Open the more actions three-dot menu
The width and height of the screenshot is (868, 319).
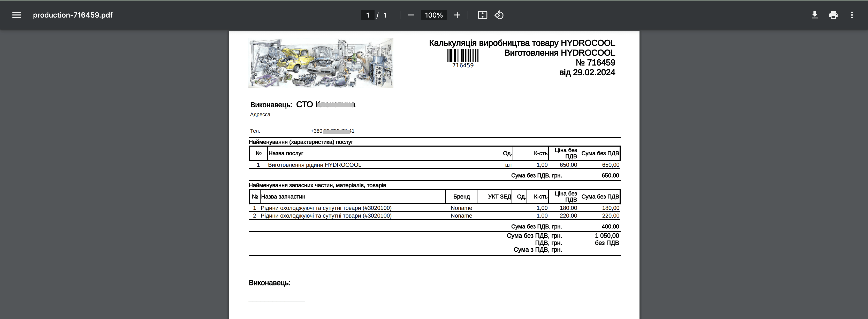[852, 15]
